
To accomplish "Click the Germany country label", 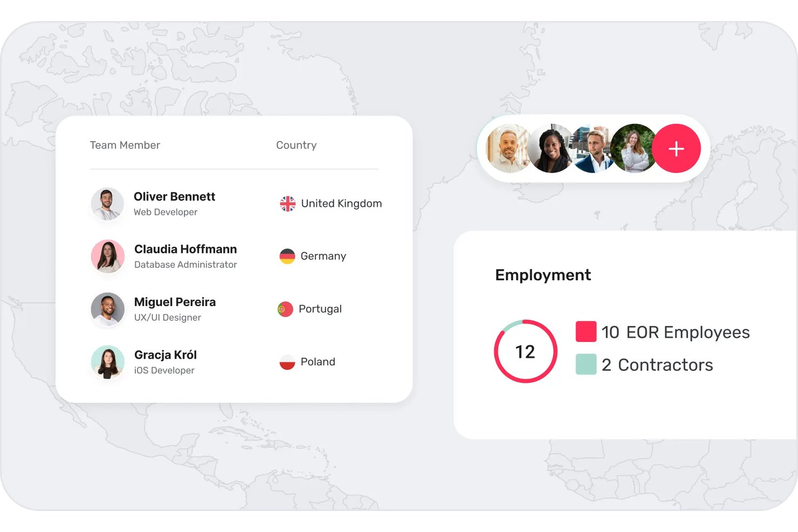I will tap(324, 257).
